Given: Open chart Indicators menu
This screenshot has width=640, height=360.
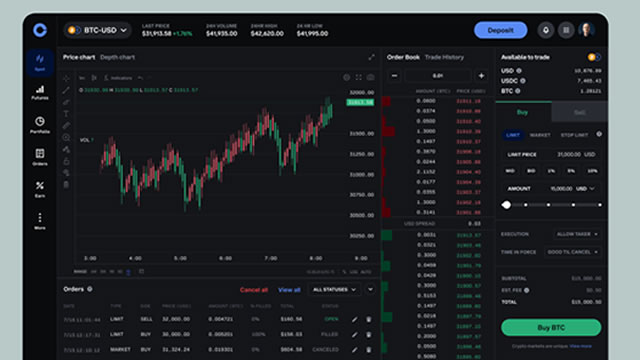Looking at the screenshot, I should [118, 78].
